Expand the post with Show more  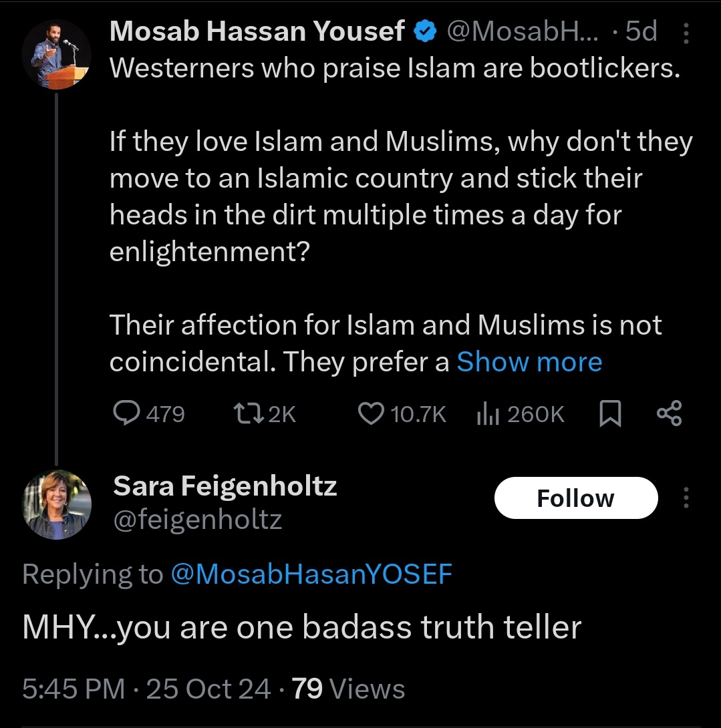coord(529,362)
